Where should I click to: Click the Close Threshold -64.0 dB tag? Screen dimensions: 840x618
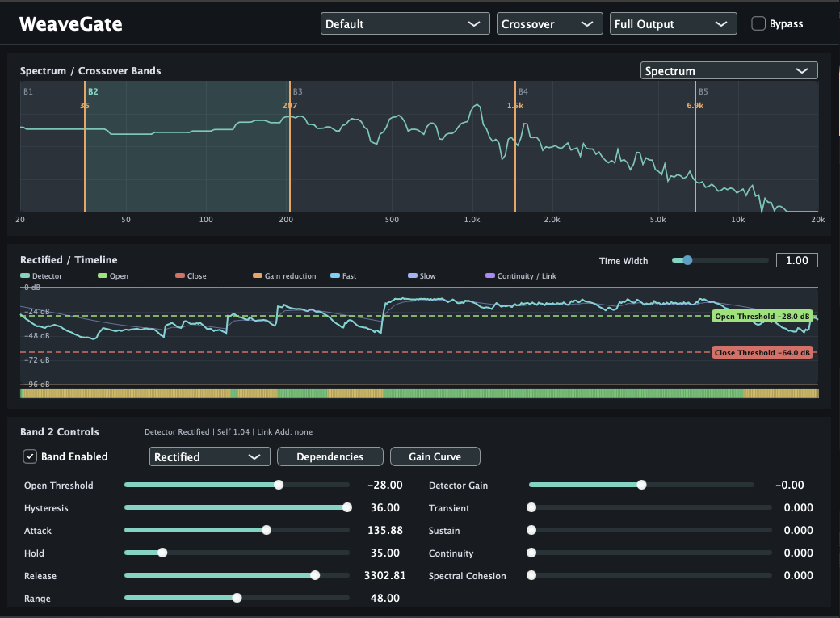point(762,353)
